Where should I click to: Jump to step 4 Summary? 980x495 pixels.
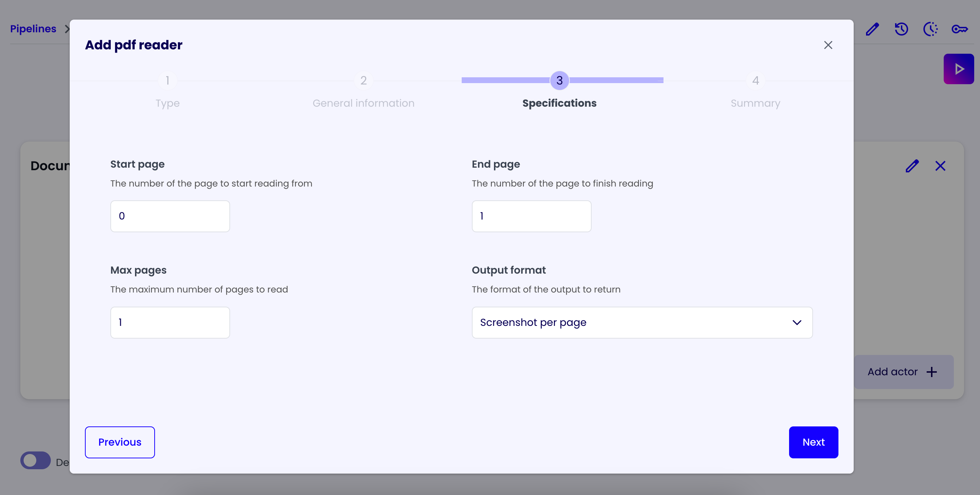(x=755, y=80)
